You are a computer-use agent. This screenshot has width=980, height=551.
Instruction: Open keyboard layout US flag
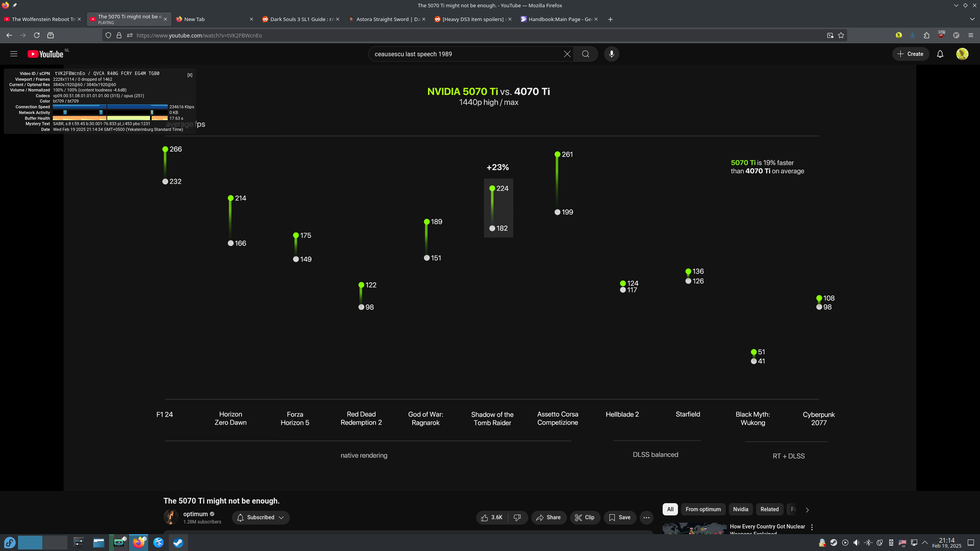point(902,543)
